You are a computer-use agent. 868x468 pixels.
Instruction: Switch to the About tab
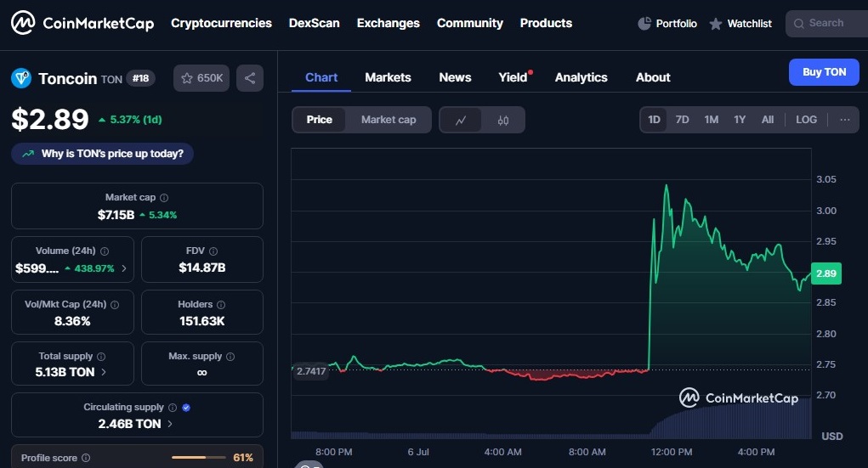pos(653,77)
